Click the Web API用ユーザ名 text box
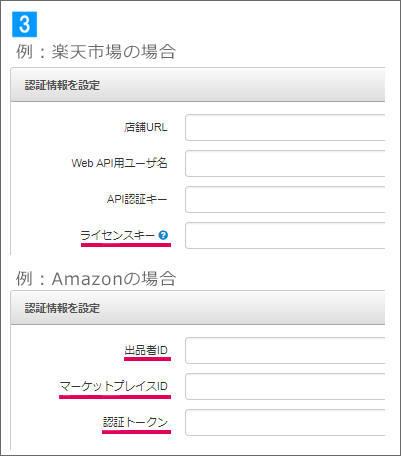This screenshot has height=456, width=401. click(x=285, y=163)
